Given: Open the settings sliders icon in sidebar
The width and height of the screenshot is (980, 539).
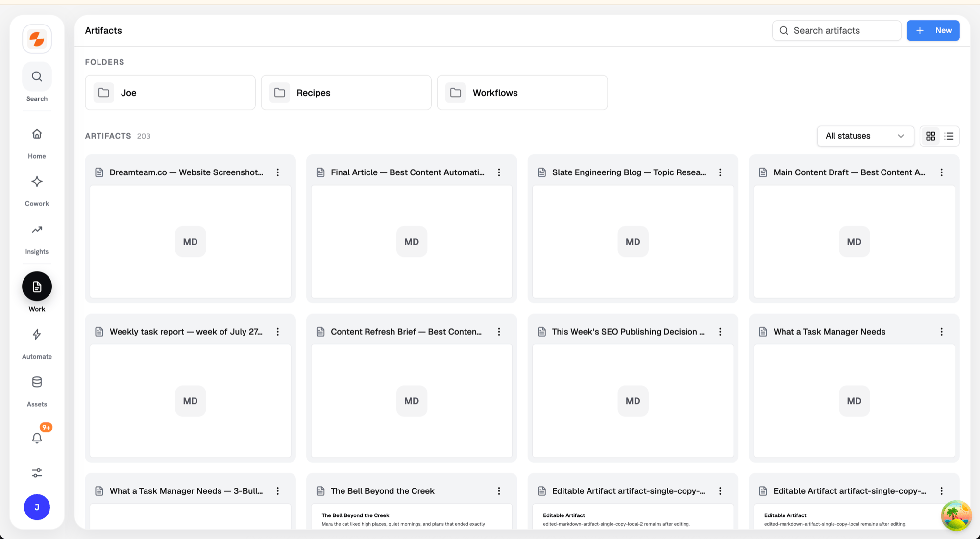Looking at the screenshot, I should coord(37,473).
